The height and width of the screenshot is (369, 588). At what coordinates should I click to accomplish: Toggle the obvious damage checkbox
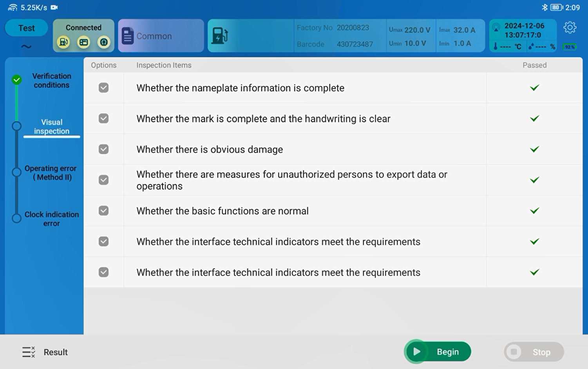(103, 149)
